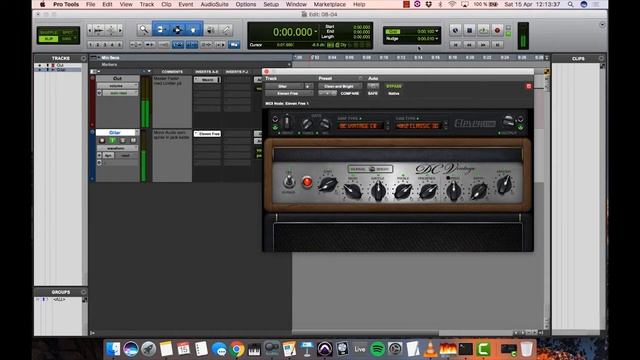
Task: Record-enable the Gitar track
Action: coord(102,140)
